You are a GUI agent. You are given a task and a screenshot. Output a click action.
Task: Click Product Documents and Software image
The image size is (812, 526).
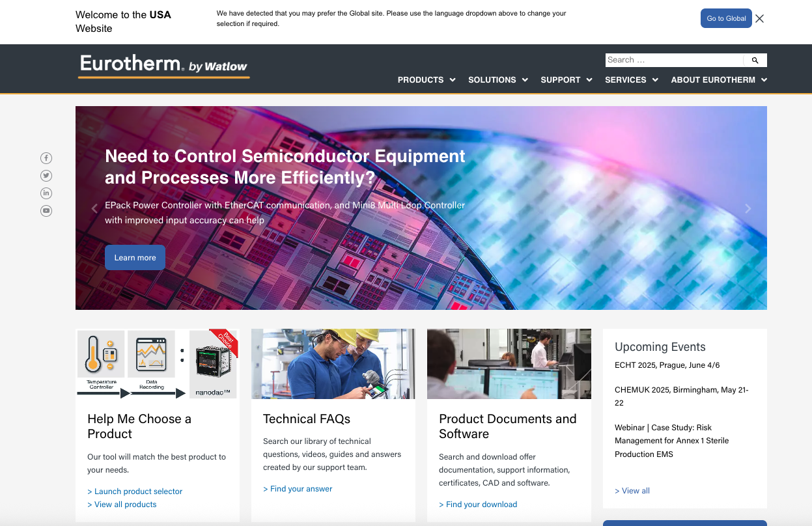tap(509, 364)
